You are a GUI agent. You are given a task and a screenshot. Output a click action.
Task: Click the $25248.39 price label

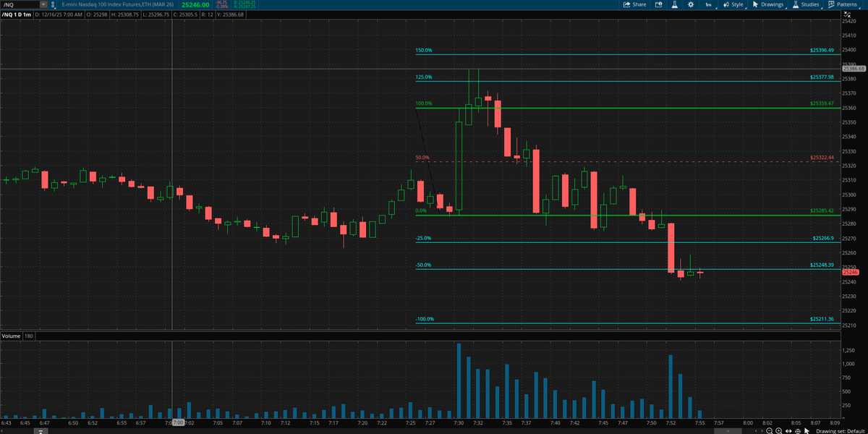(x=822, y=265)
